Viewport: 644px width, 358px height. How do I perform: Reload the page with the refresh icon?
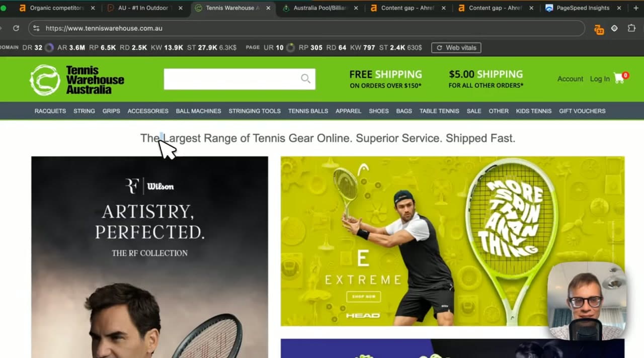16,28
